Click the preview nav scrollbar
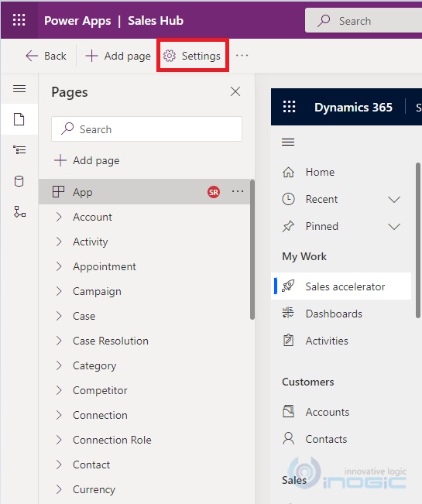 (418, 241)
